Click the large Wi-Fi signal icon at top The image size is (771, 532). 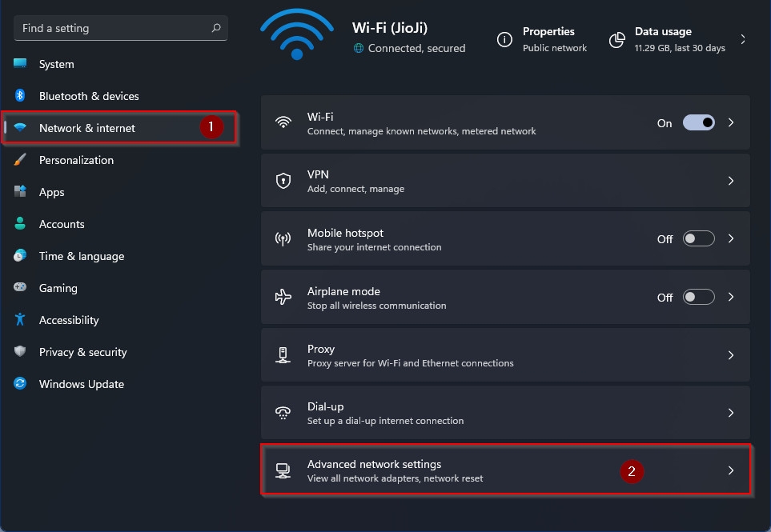coord(297,34)
